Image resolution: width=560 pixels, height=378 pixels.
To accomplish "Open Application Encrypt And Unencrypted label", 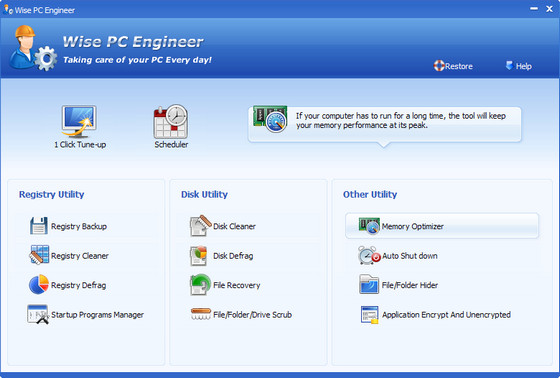I will pyautogui.click(x=446, y=315).
